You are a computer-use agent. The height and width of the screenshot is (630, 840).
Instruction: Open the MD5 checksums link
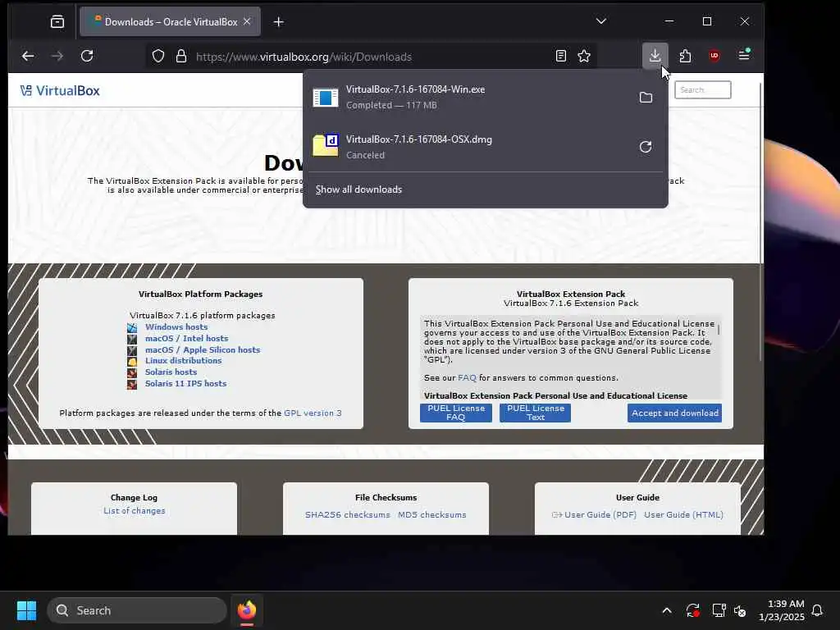click(431, 515)
